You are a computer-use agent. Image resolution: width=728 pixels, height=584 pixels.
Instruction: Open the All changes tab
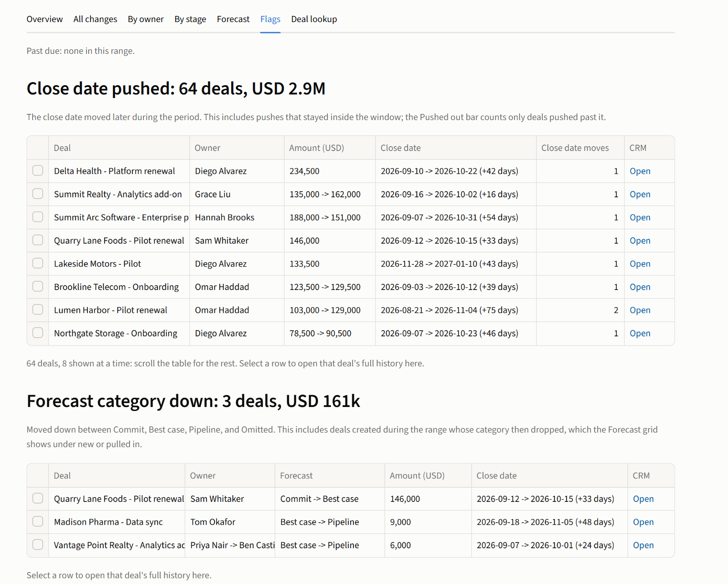pos(95,19)
